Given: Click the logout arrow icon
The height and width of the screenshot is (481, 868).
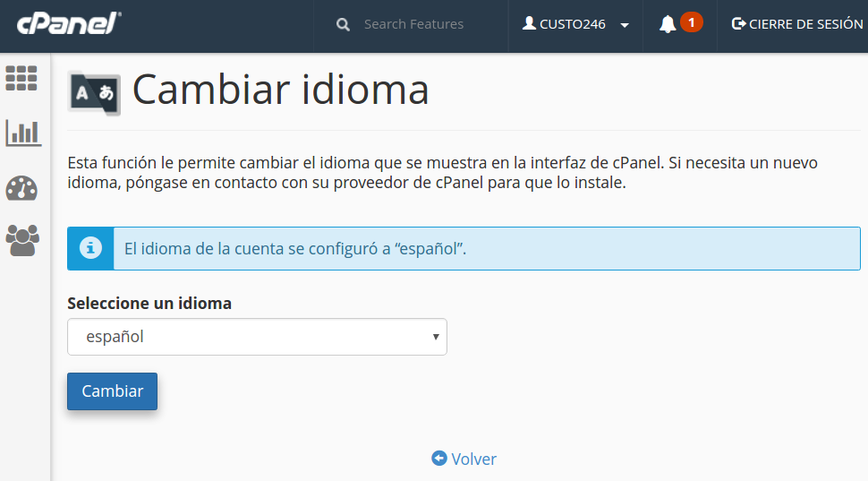Looking at the screenshot, I should 738,24.
